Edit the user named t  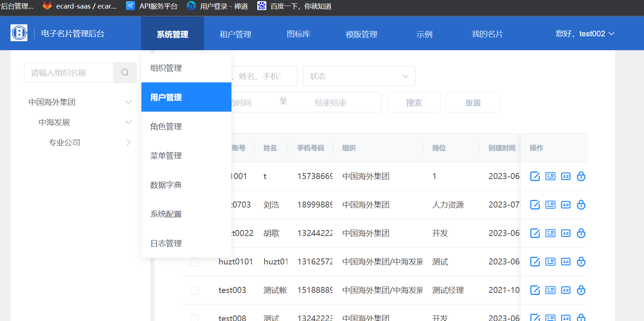point(535,176)
